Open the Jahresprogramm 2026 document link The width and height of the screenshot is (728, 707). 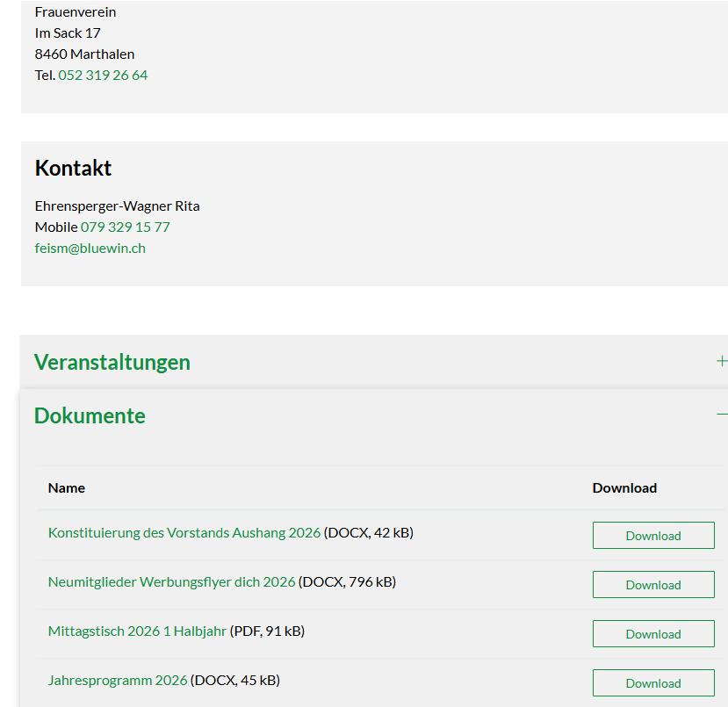coord(118,680)
